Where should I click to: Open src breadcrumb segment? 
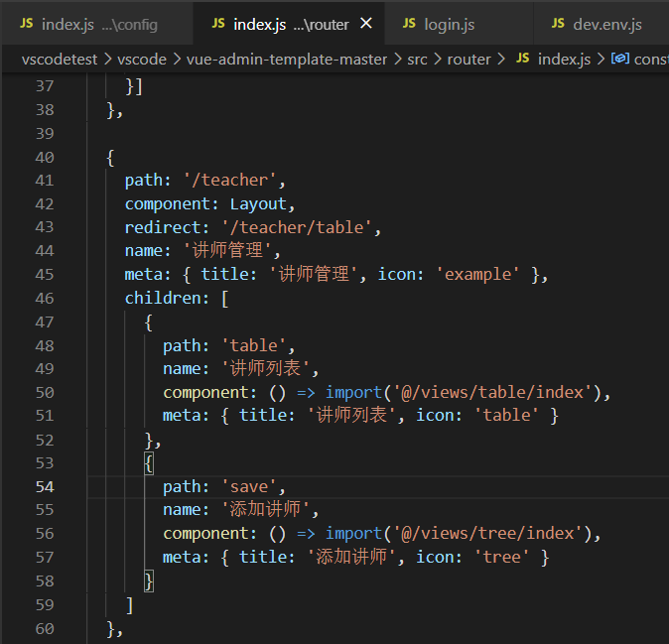point(417,60)
